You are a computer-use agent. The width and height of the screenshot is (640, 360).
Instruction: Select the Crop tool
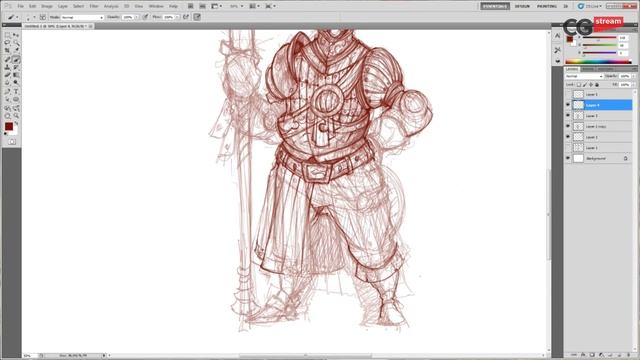click(x=7, y=51)
